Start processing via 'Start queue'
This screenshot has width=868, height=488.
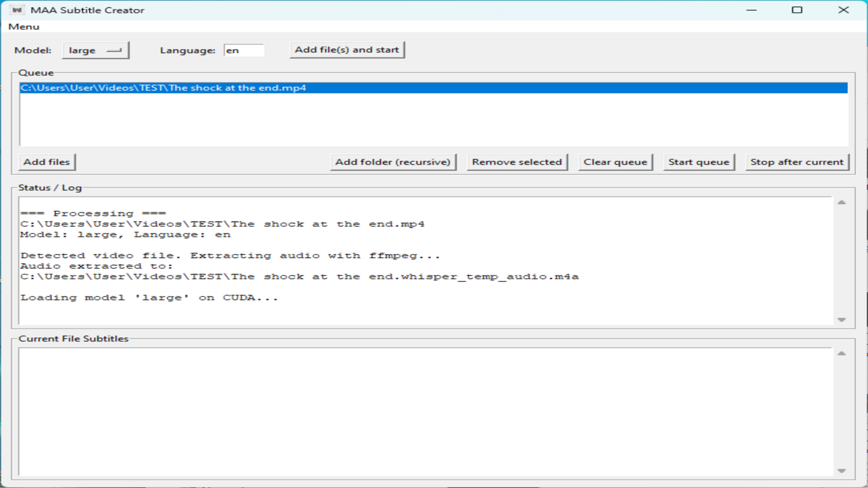698,162
